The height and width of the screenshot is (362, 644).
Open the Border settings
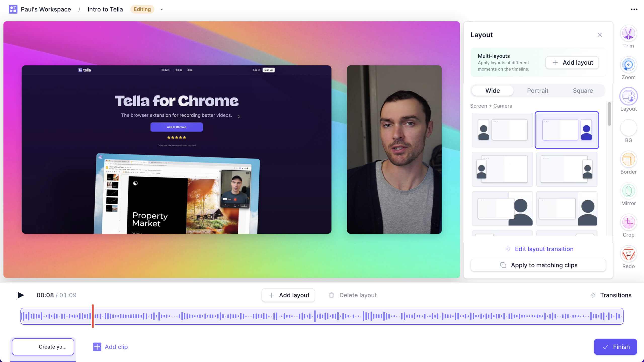pos(628,159)
